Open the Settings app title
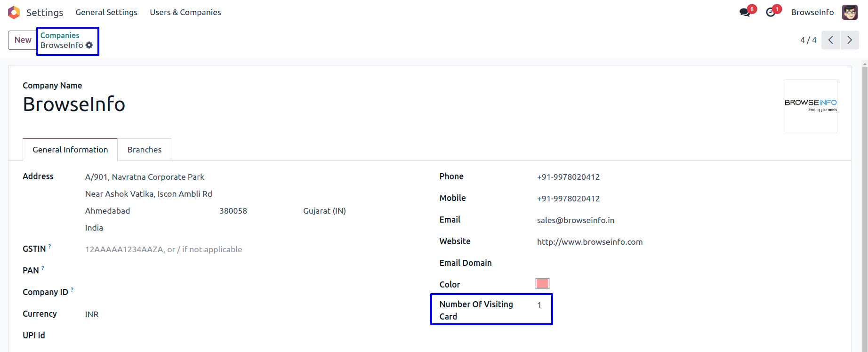 (45, 12)
